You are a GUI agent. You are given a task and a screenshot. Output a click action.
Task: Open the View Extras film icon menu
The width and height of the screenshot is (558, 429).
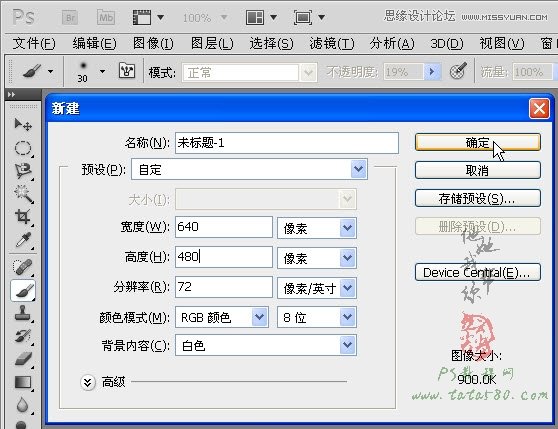148,17
